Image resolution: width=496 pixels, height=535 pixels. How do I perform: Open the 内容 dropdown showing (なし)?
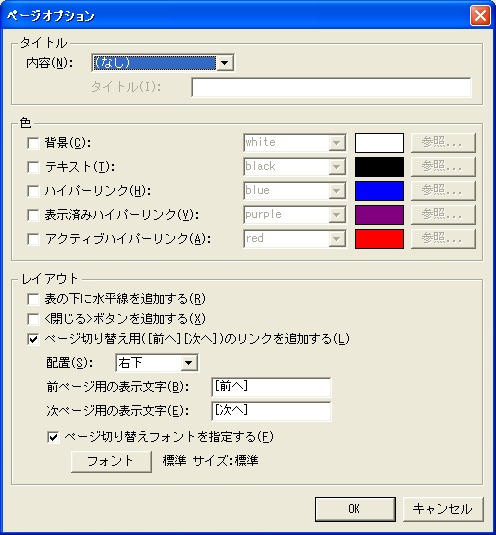(x=163, y=63)
